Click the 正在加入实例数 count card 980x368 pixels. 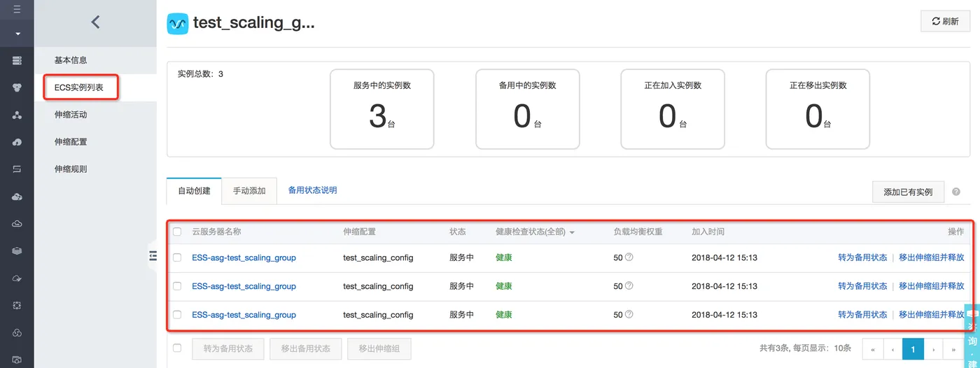click(x=673, y=108)
